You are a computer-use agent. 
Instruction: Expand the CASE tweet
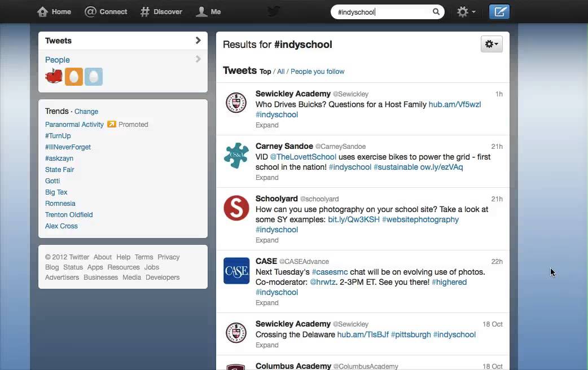[x=267, y=303]
